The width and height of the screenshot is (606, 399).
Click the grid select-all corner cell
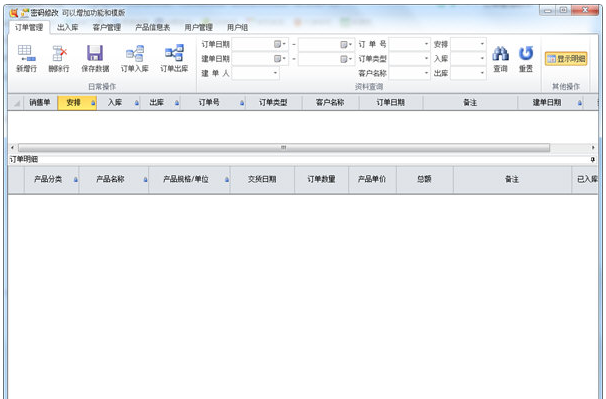pos(17,103)
